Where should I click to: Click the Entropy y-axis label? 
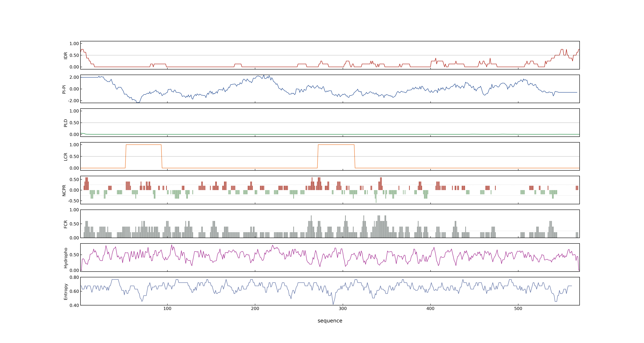(x=66, y=292)
